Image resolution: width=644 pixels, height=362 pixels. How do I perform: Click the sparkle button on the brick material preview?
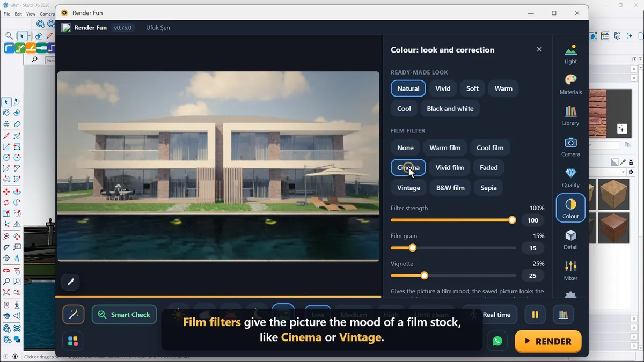coord(621,129)
